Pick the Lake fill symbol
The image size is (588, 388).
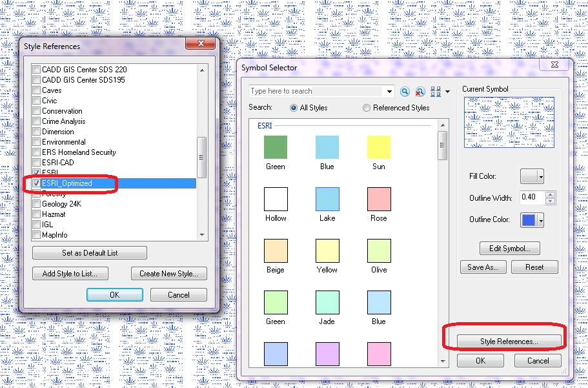[x=327, y=199]
